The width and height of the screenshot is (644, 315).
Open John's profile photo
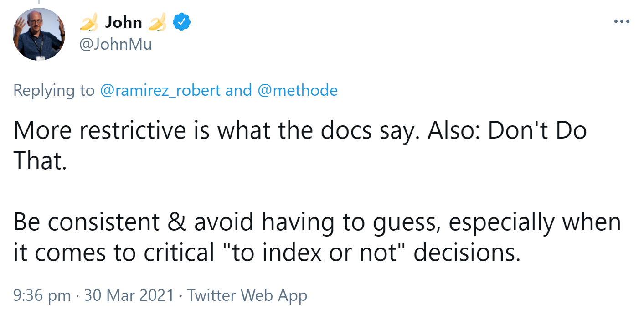[39, 34]
